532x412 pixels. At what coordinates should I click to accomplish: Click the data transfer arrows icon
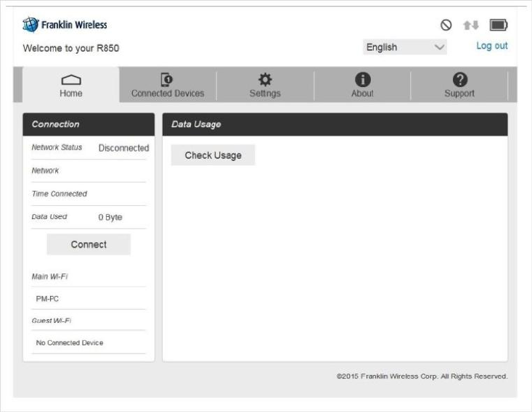click(x=471, y=25)
